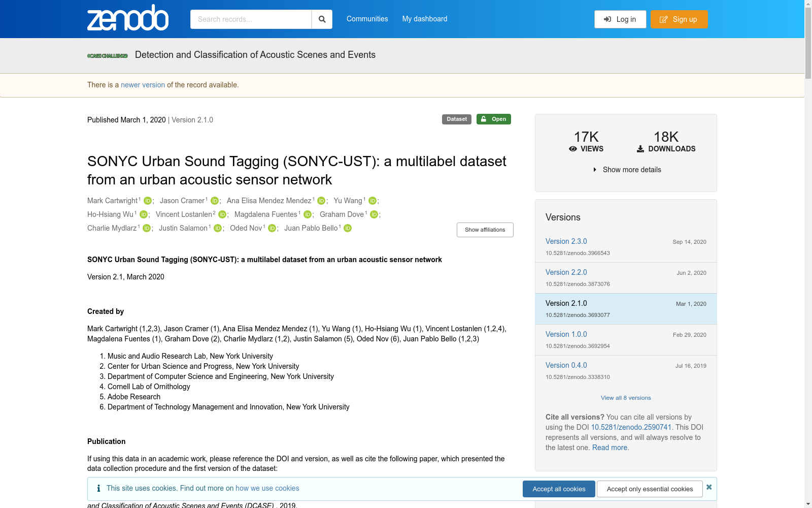Click Vincent Lostanlen's ORCID icon

coord(222,214)
